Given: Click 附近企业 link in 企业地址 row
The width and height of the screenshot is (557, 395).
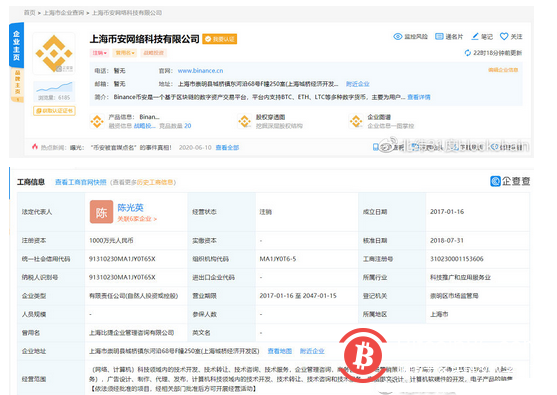Looking at the screenshot, I should [312, 351].
